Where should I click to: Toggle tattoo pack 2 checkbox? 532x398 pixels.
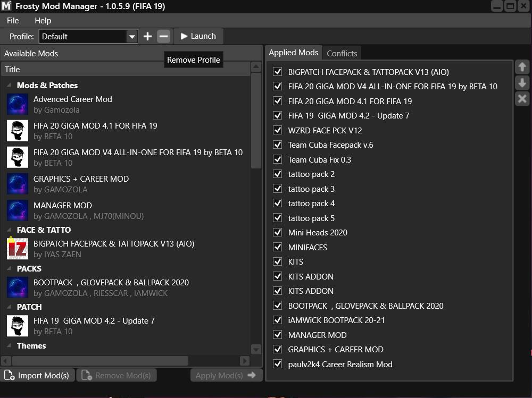(278, 174)
